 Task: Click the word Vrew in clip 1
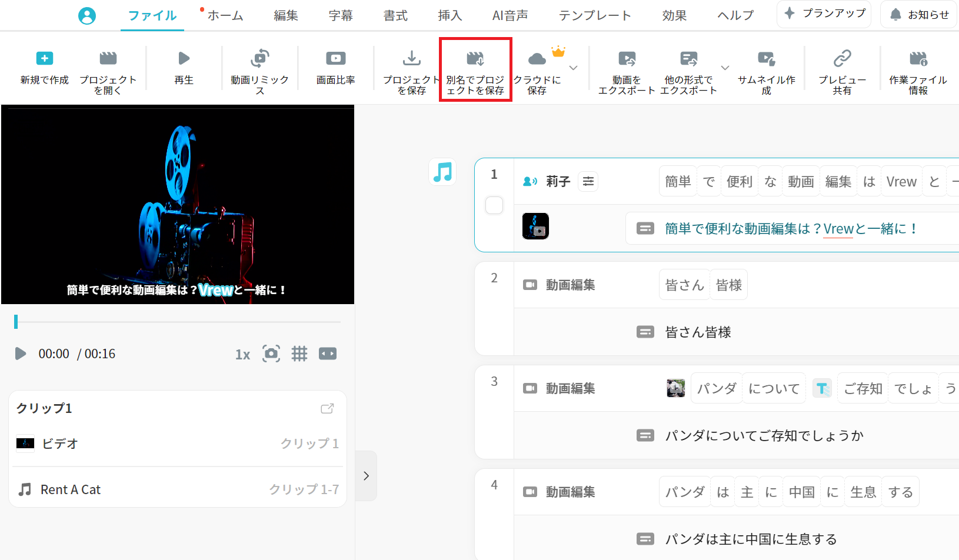(x=901, y=182)
